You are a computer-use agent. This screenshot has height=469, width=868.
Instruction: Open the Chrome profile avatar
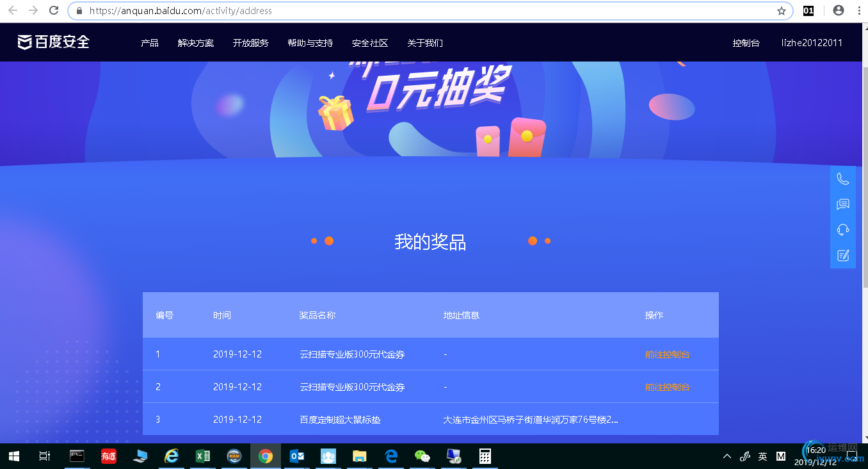click(x=838, y=10)
